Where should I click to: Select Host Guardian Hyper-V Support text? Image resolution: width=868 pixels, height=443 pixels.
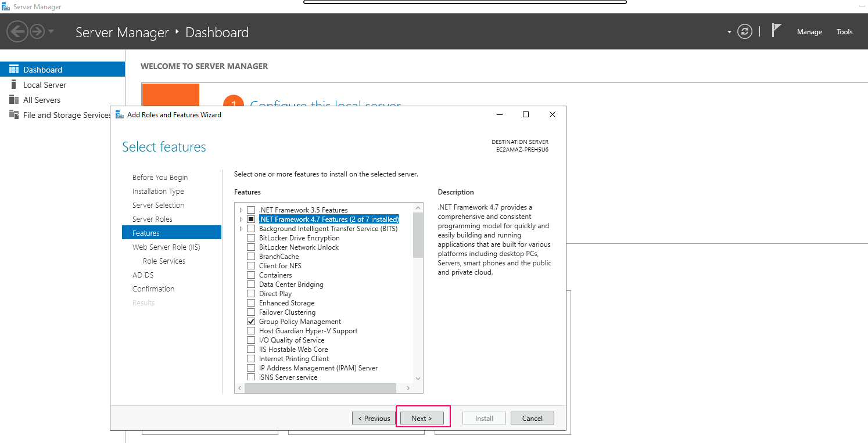pyautogui.click(x=309, y=330)
